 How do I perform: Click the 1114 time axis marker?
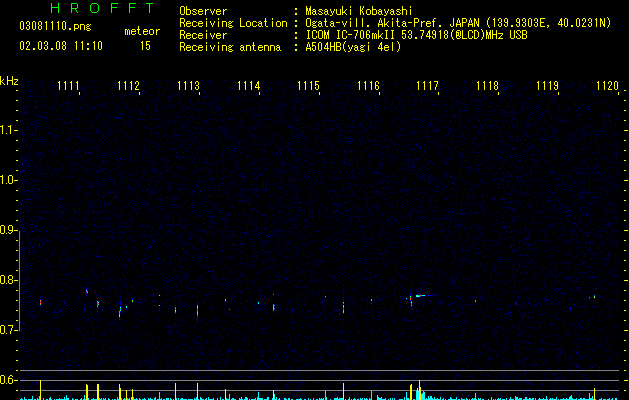(x=248, y=86)
